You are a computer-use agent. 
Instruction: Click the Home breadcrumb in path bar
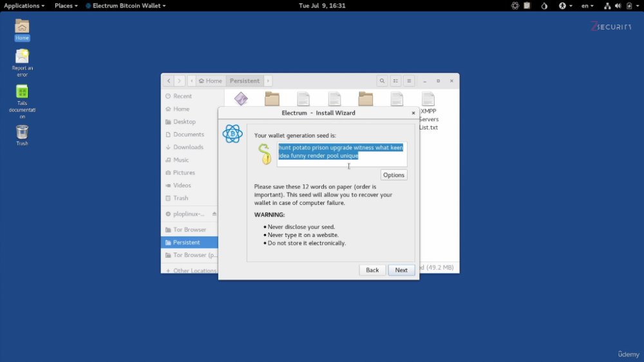click(x=211, y=81)
